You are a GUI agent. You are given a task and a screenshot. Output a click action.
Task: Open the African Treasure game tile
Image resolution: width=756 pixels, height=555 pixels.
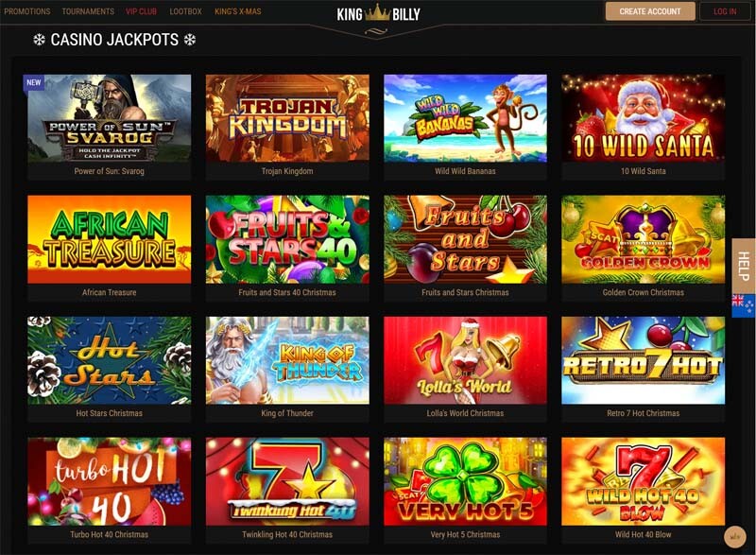[x=109, y=239]
